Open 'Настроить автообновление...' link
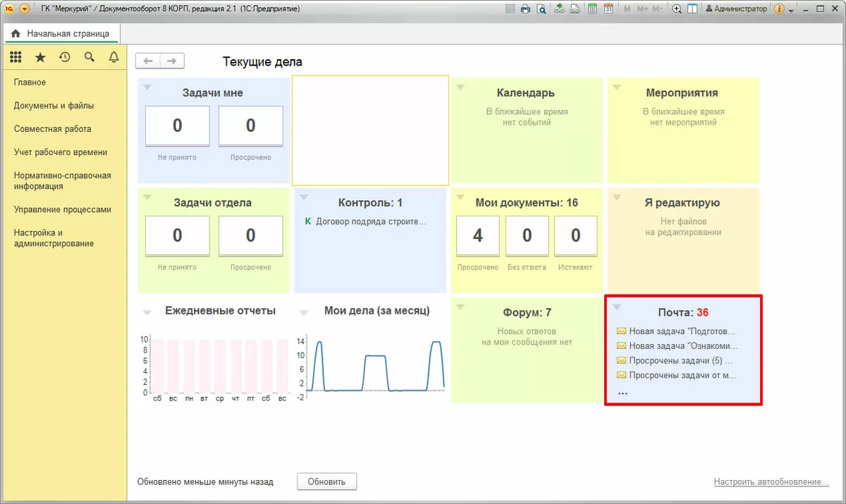This screenshot has width=846, height=504. point(771,482)
